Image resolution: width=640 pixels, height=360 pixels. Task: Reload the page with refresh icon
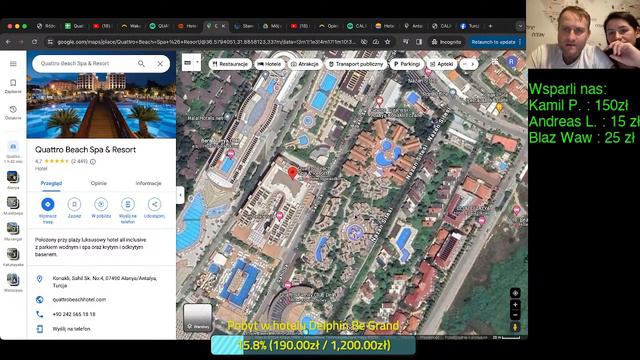(x=35, y=42)
